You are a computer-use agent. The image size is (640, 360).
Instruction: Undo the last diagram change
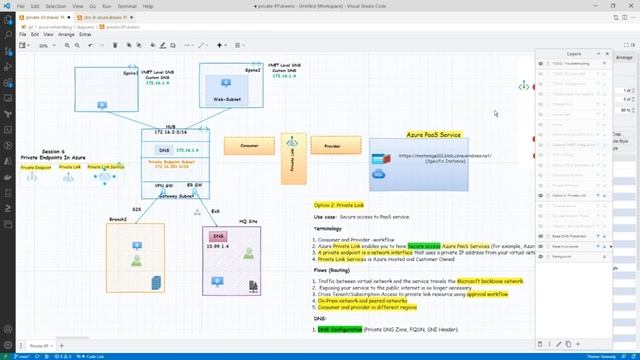91,45
